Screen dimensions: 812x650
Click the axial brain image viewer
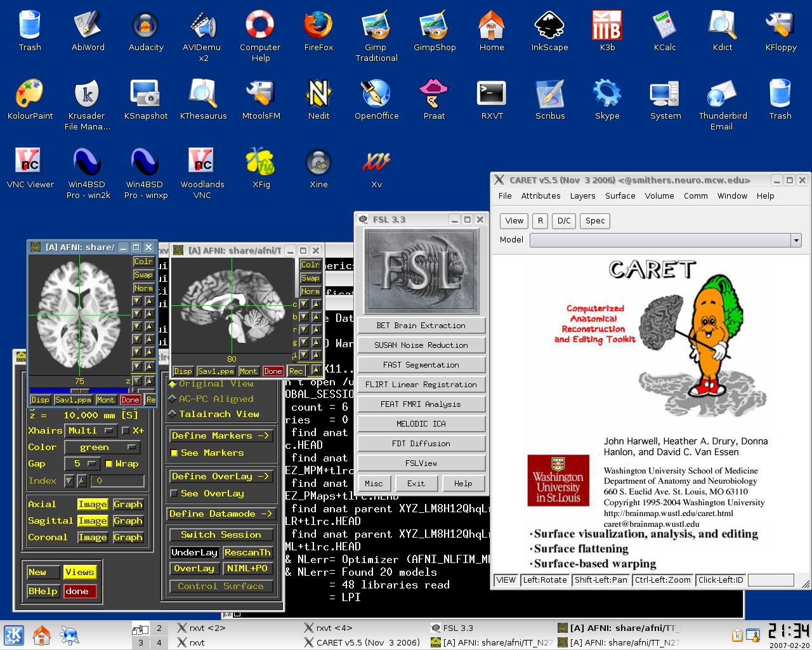click(x=79, y=315)
